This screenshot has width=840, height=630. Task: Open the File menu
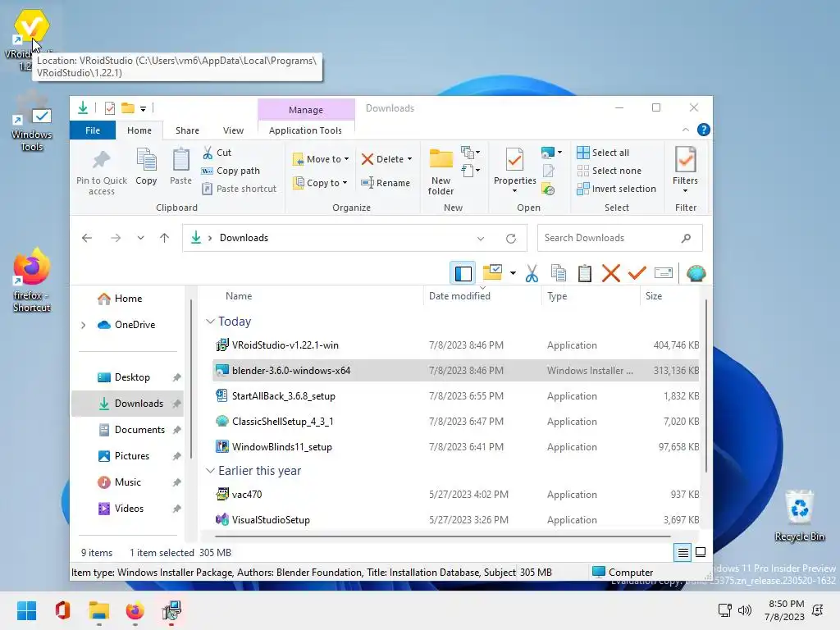click(x=93, y=130)
